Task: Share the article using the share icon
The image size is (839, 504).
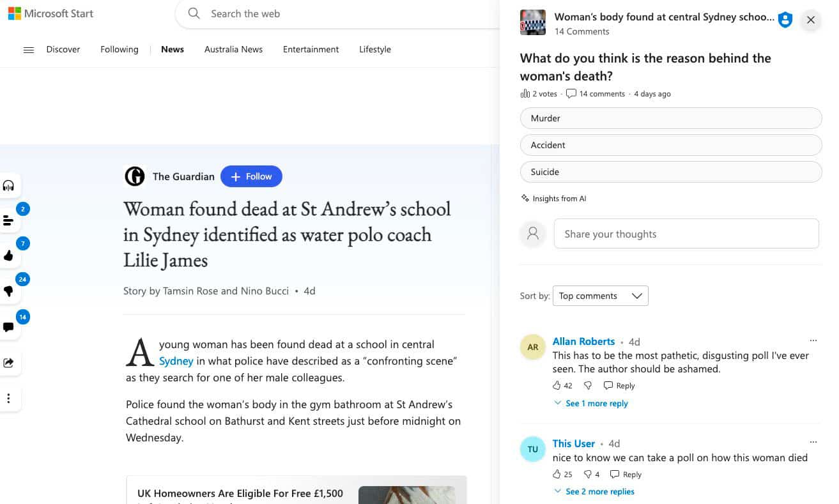Action: [9, 362]
